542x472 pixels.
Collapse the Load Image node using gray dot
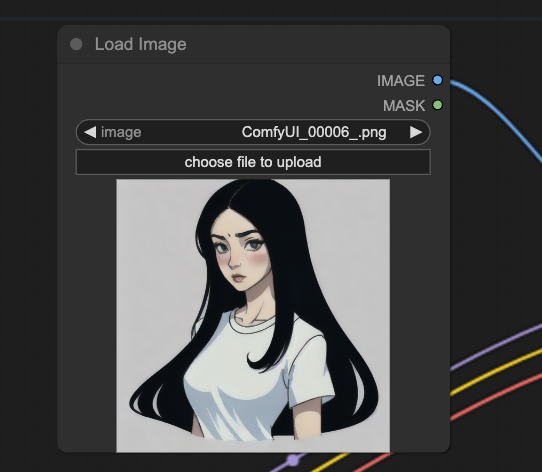[76, 44]
